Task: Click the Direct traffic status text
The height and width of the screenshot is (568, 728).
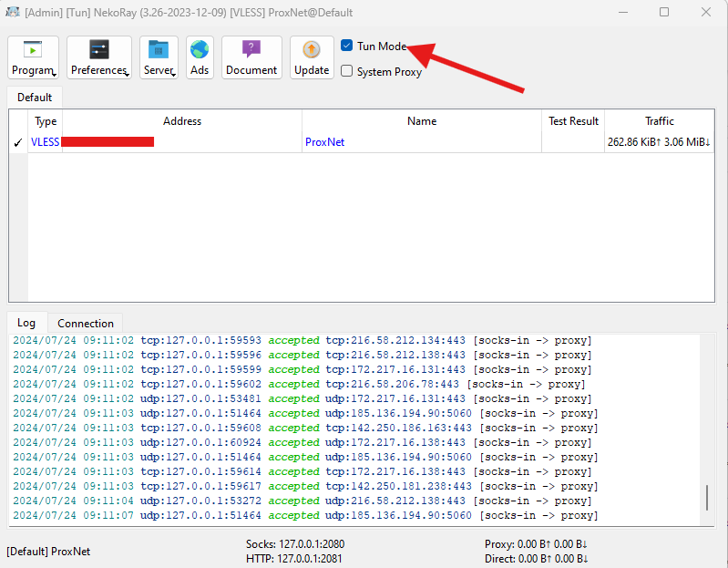Action: pyautogui.click(x=537, y=558)
